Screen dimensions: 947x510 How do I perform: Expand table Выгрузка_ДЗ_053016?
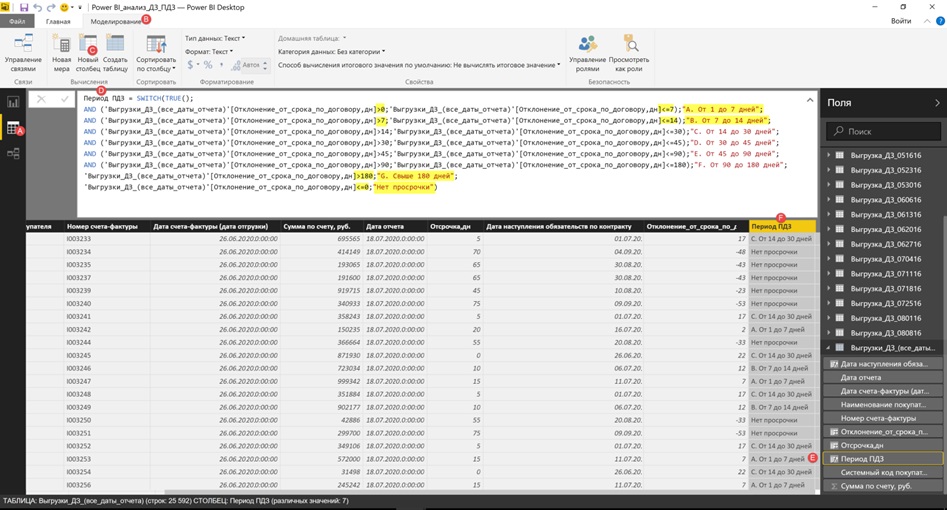pyautogui.click(x=828, y=185)
